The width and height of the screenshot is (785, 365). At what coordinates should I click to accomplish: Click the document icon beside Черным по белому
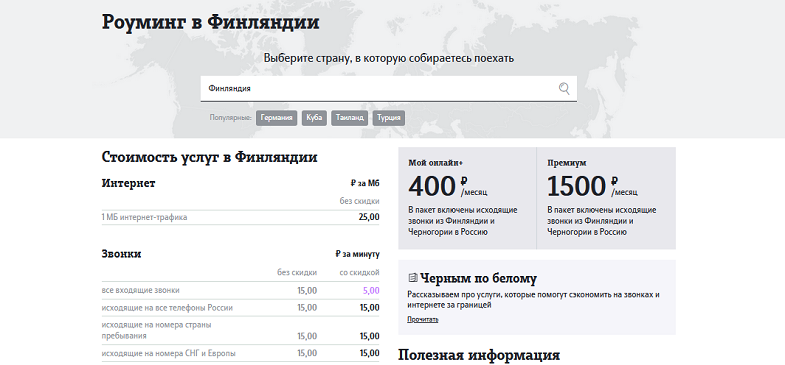[413, 277]
